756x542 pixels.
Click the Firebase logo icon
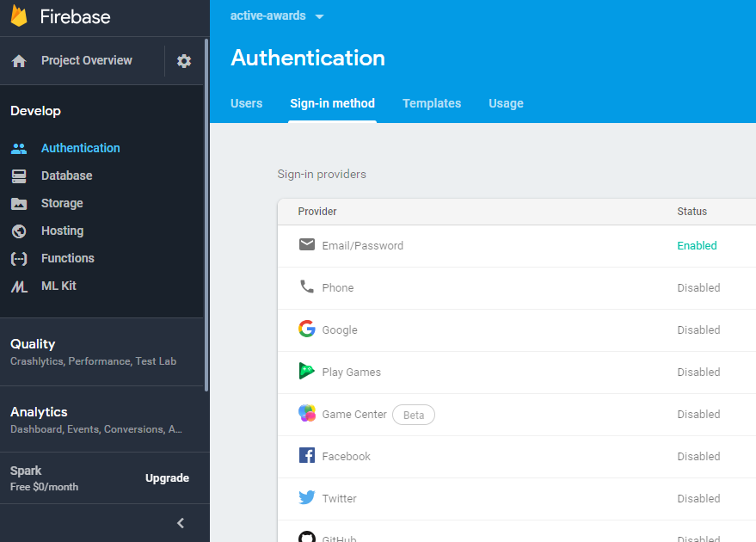pos(19,16)
